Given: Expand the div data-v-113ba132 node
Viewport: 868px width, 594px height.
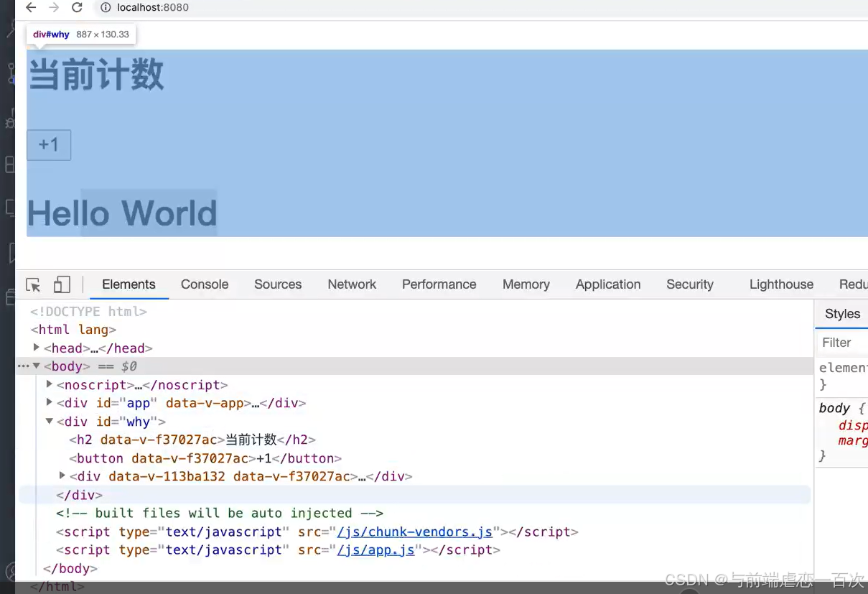Looking at the screenshot, I should tap(62, 475).
